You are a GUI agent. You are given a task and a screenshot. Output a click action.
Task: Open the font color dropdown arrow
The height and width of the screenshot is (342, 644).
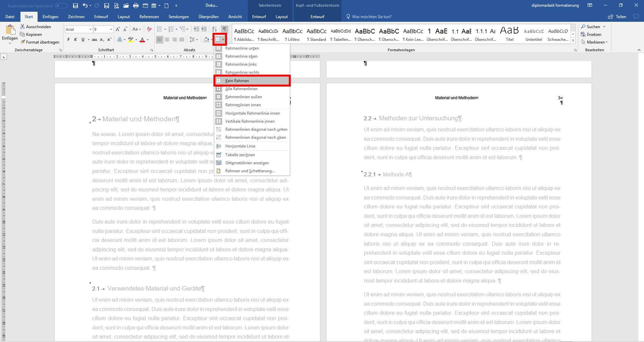148,40
